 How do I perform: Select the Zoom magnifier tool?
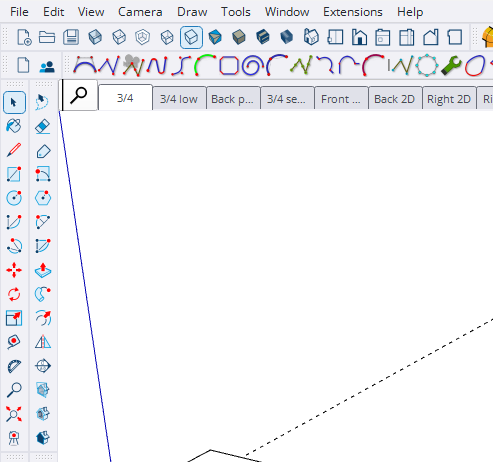coord(14,390)
